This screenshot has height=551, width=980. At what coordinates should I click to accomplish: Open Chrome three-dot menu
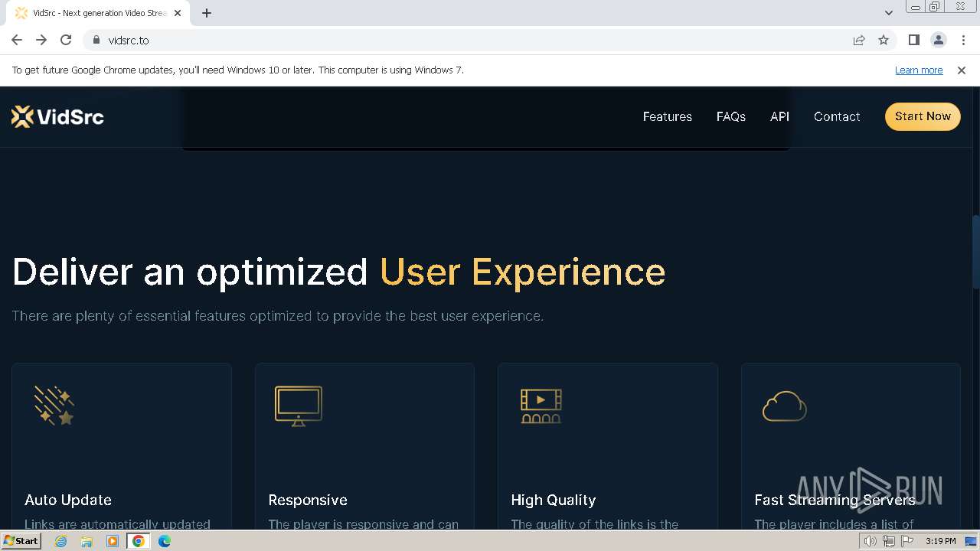pyautogui.click(x=963, y=40)
